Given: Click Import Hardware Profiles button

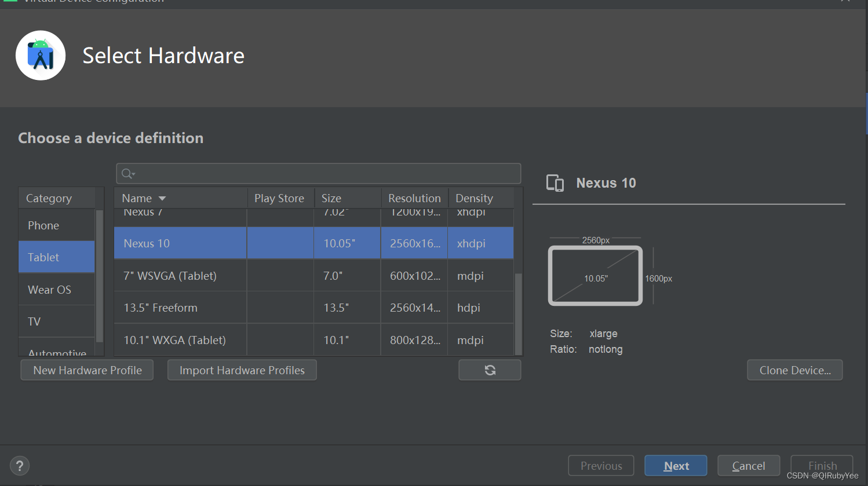Looking at the screenshot, I should (242, 370).
